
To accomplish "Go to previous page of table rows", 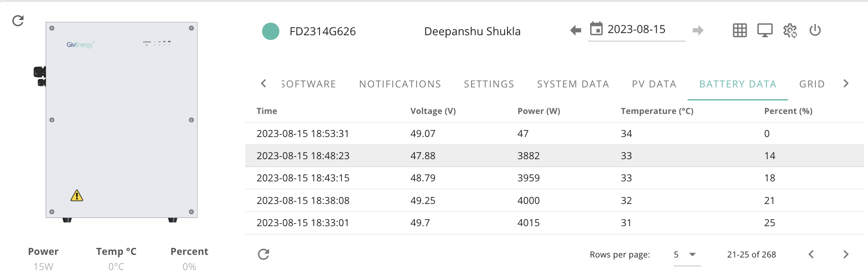I will pos(811,254).
